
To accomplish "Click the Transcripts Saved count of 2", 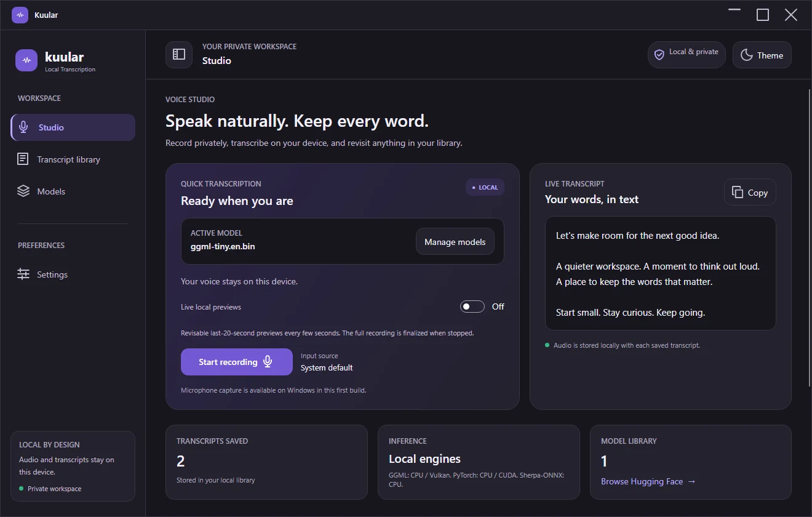I will [181, 461].
